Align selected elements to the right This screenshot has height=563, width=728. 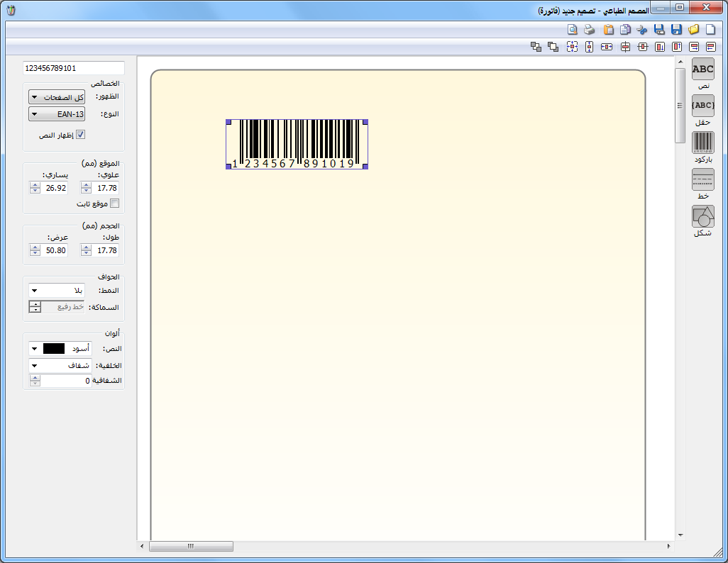pyautogui.click(x=694, y=46)
